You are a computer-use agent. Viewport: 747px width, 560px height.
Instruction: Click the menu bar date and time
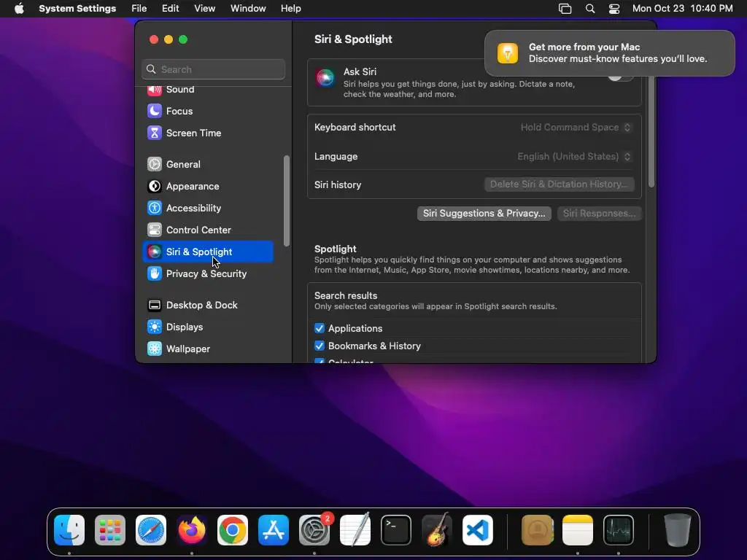pyautogui.click(x=682, y=9)
